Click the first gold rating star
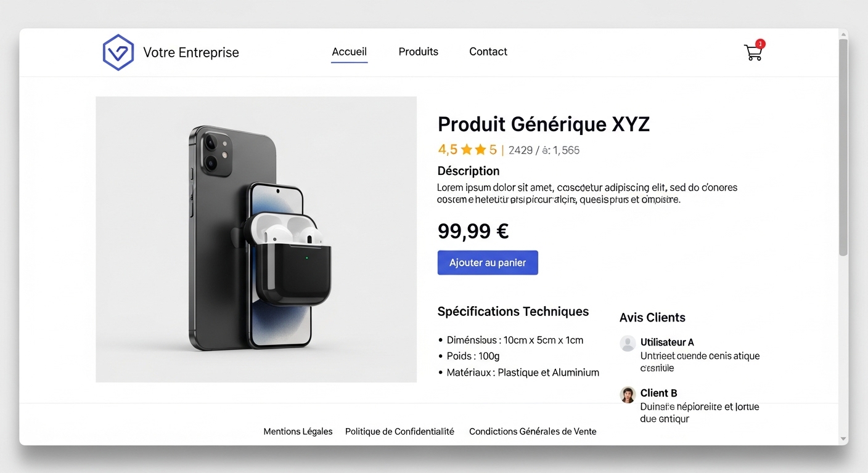Viewport: 868px width, 473px height. (x=466, y=150)
